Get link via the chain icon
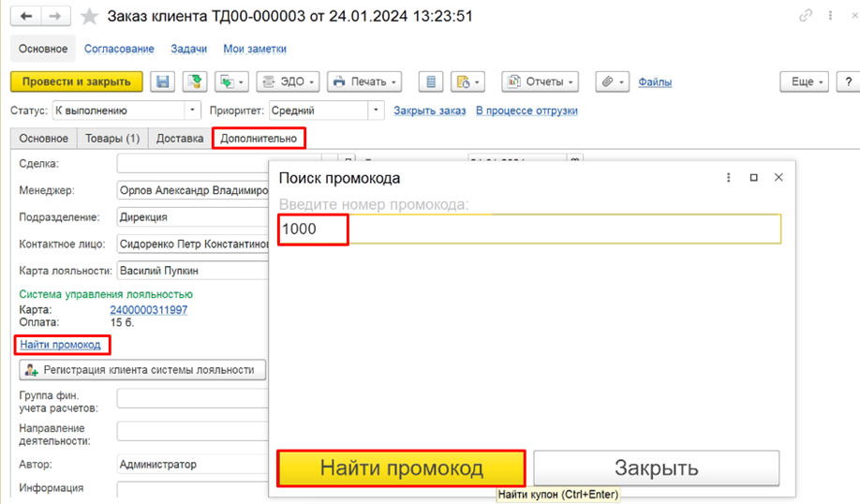 point(805,16)
